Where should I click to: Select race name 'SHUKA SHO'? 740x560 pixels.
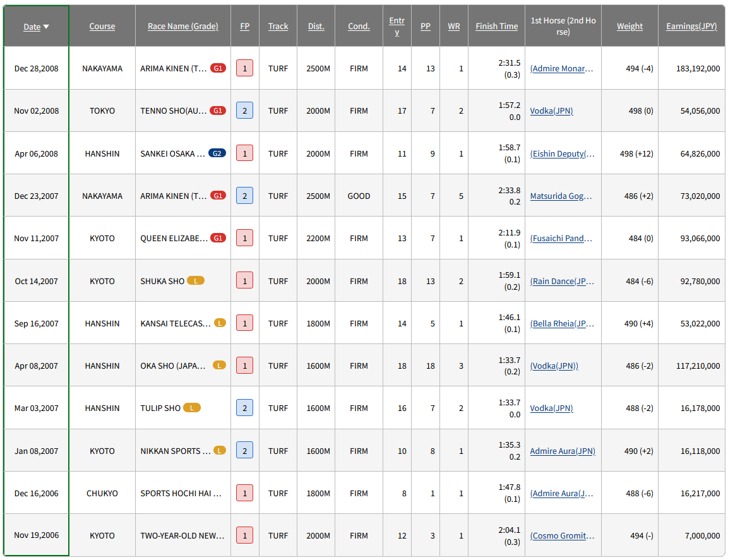coord(162,281)
